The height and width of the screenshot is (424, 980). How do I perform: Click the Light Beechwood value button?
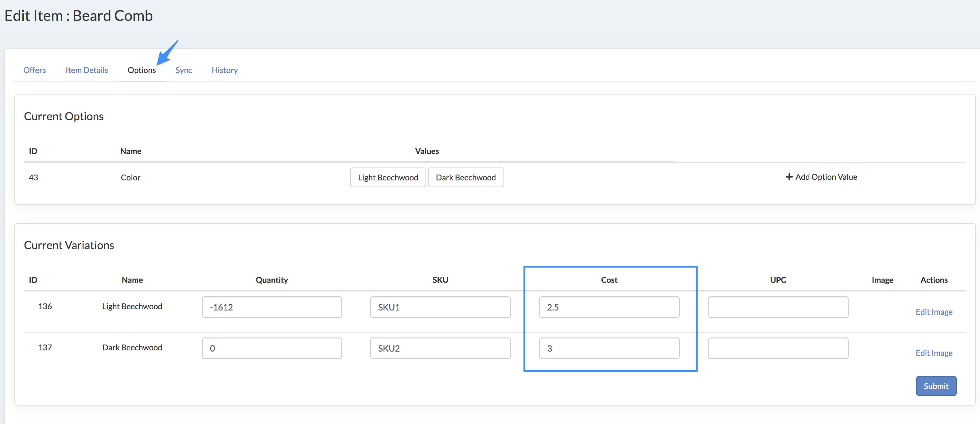pos(388,178)
